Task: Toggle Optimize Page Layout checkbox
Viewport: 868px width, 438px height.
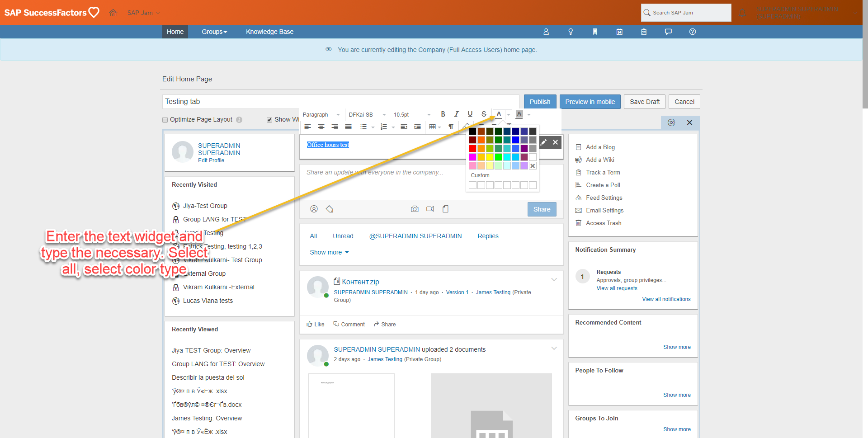Action: (x=165, y=120)
